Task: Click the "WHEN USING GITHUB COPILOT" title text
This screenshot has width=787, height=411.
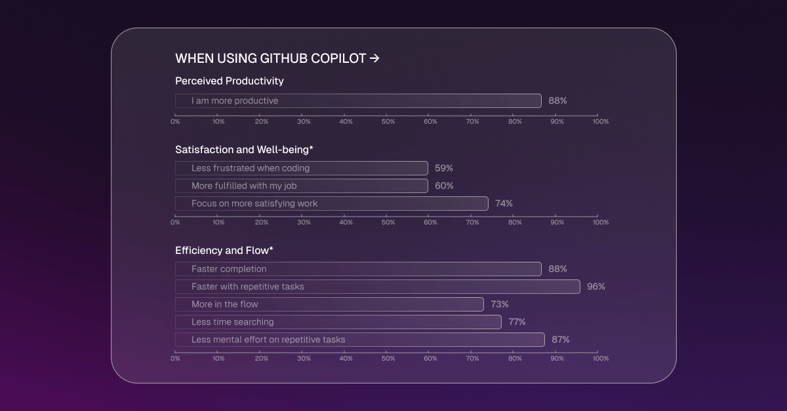Action: pos(270,59)
